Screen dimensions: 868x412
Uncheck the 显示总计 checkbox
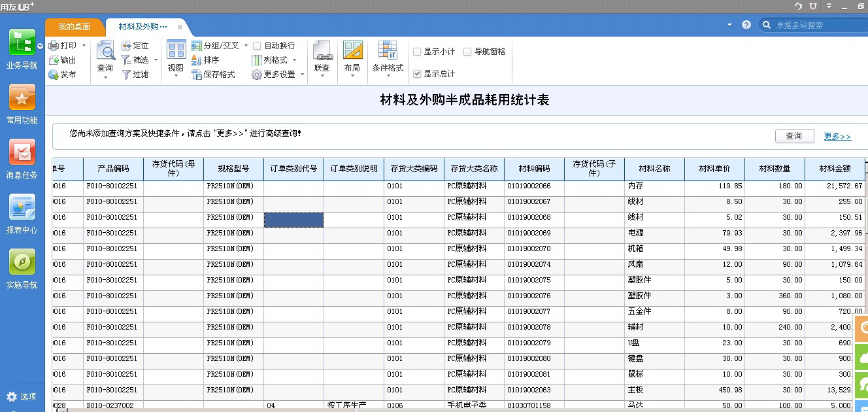pyautogui.click(x=417, y=74)
